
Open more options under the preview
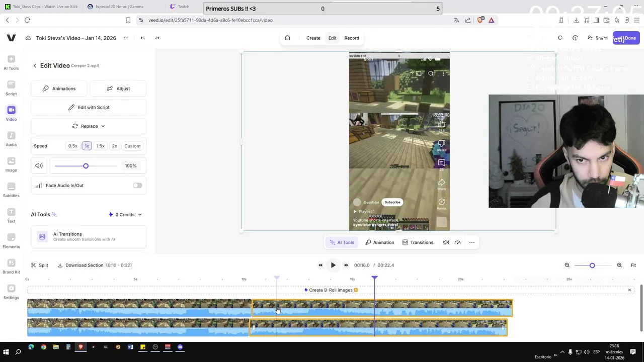tap(472, 242)
